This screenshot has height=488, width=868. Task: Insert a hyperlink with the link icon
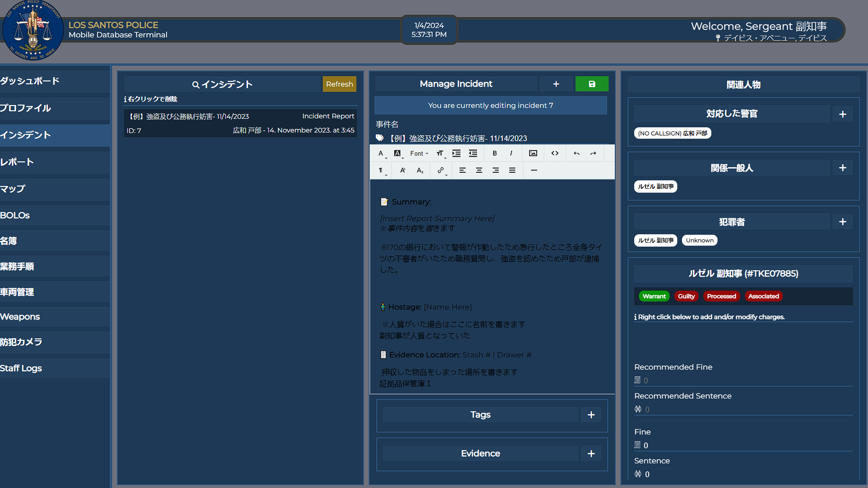[440, 170]
